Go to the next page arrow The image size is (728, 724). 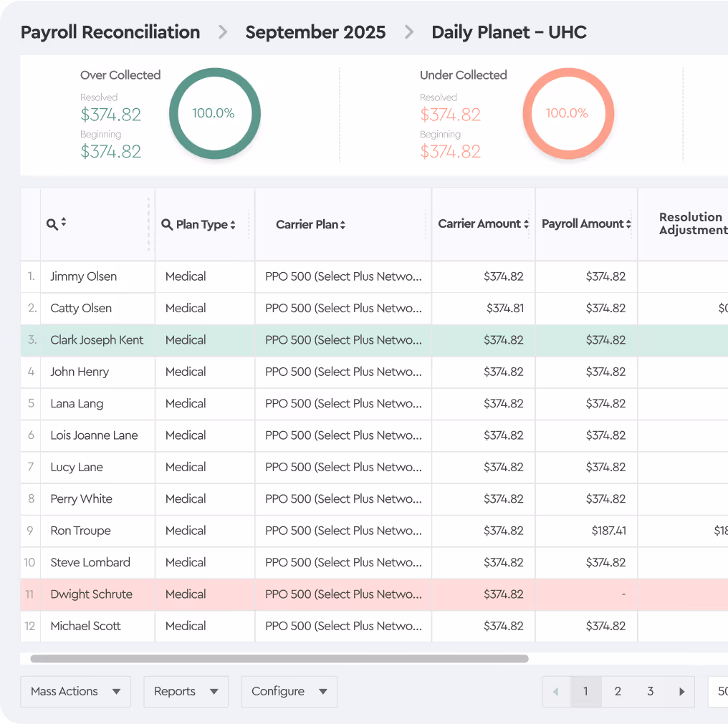point(681,692)
